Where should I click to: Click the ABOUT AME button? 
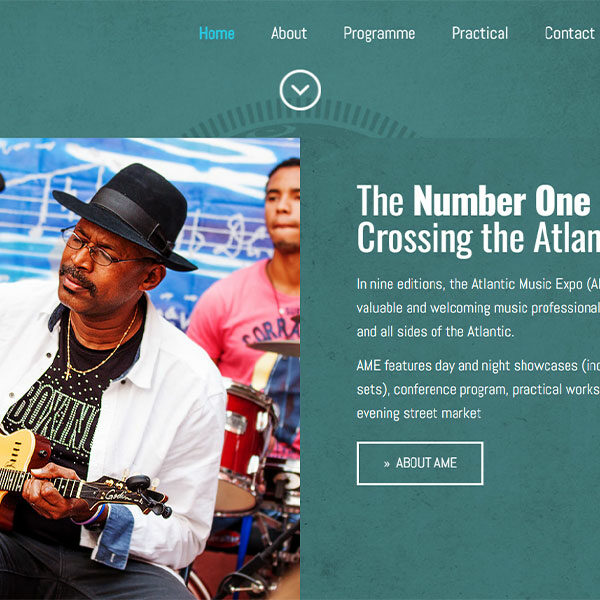pos(420,463)
